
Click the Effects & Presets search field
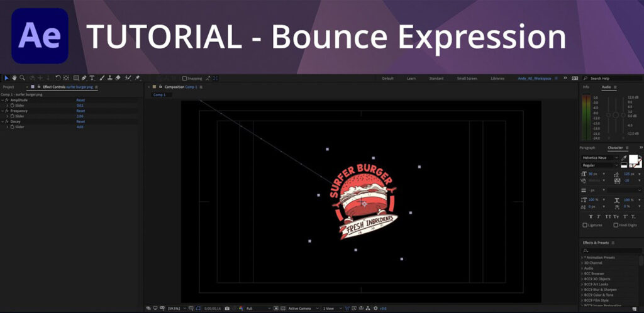click(x=610, y=251)
